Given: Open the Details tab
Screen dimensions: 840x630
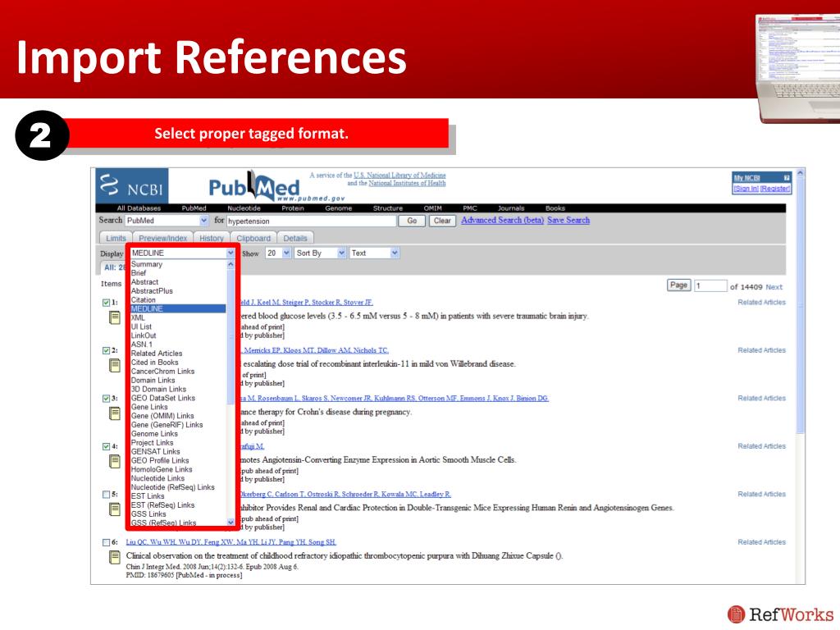Looking at the screenshot, I should tap(295, 238).
